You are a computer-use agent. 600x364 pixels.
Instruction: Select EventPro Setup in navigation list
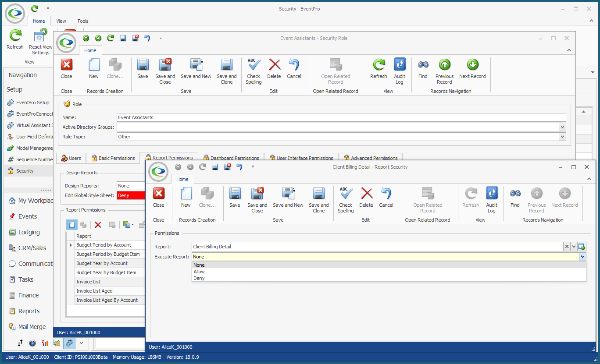[29, 102]
